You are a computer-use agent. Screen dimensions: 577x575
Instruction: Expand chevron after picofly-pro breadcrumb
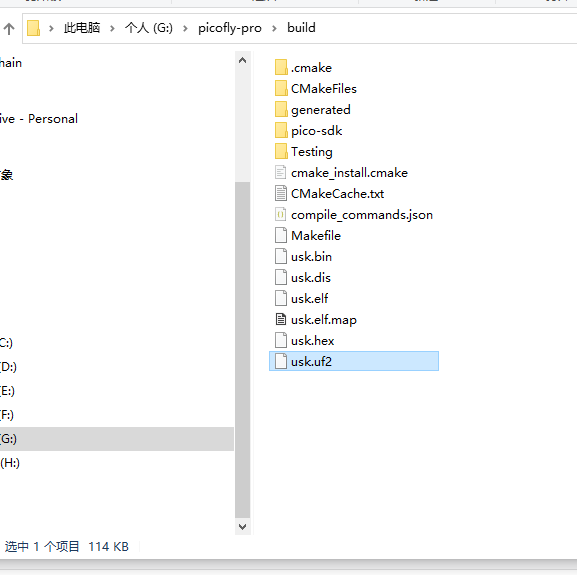point(275,28)
